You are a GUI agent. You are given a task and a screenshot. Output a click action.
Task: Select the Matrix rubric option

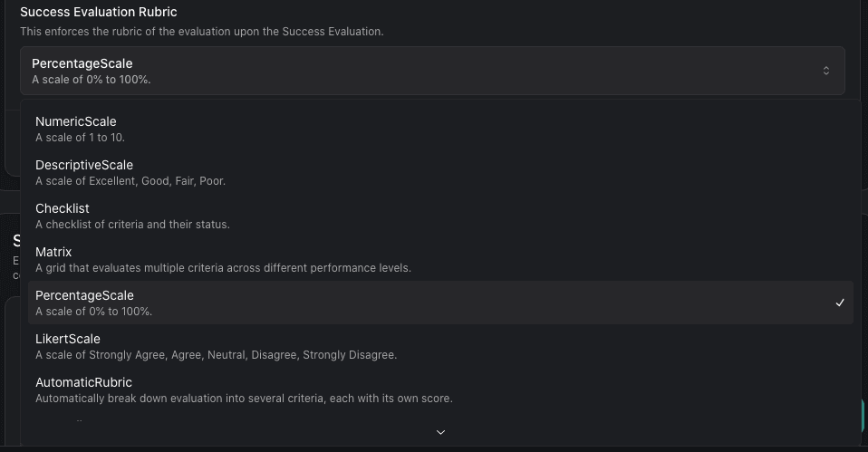coord(440,259)
